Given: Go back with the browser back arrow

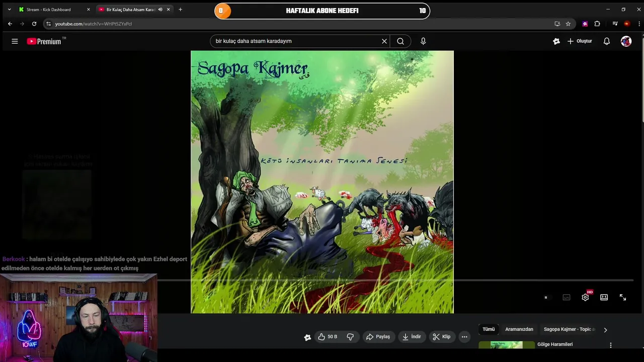Looking at the screenshot, I should coord(10,24).
